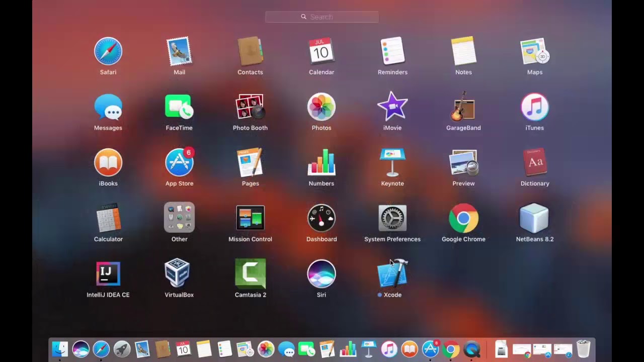The height and width of the screenshot is (362, 644).
Task: Open Calendar in the Launchpad grid
Action: pos(321,51)
